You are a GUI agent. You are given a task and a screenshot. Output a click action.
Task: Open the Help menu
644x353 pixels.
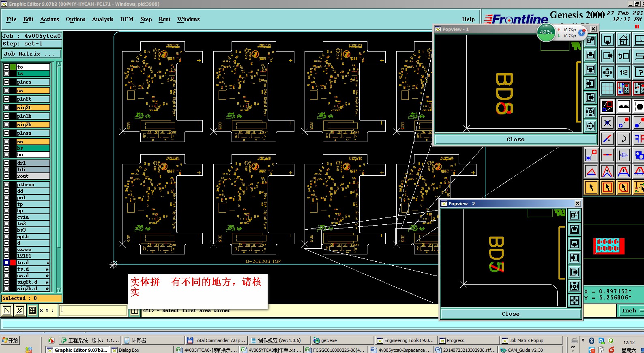(468, 19)
